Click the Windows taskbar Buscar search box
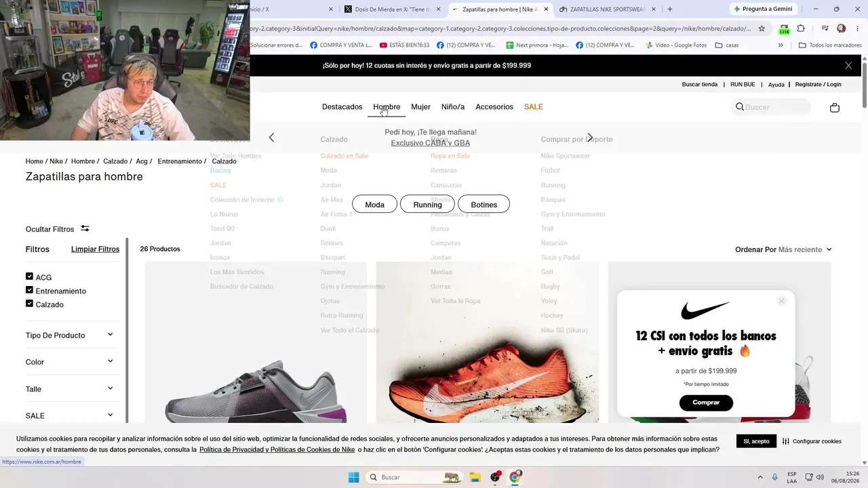868x488 pixels. coord(415,477)
